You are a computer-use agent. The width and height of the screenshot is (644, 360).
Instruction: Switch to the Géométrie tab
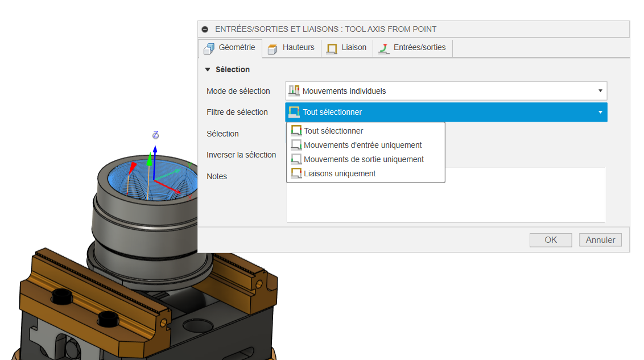tap(230, 48)
